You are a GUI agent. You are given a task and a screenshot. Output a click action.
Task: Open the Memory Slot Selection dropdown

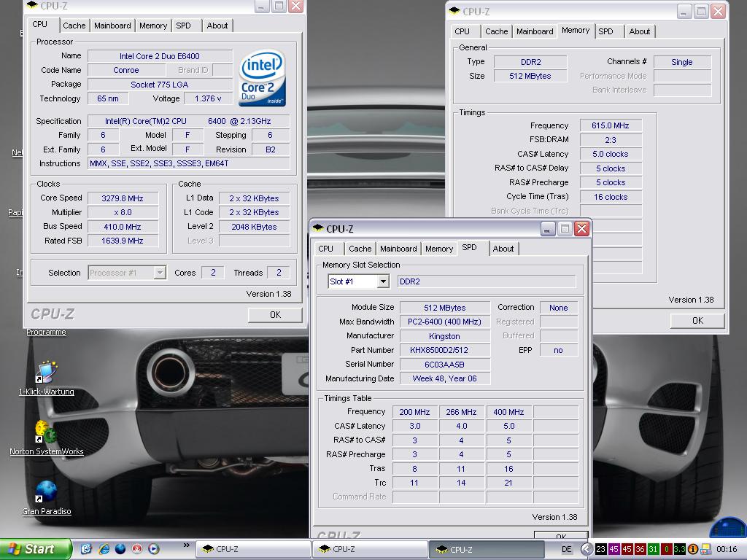pyautogui.click(x=383, y=281)
